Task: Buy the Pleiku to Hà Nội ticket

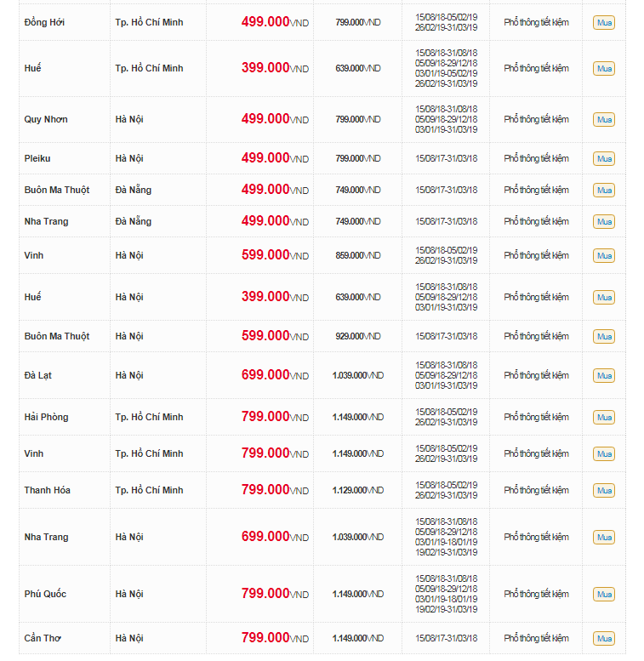Action: pos(604,159)
